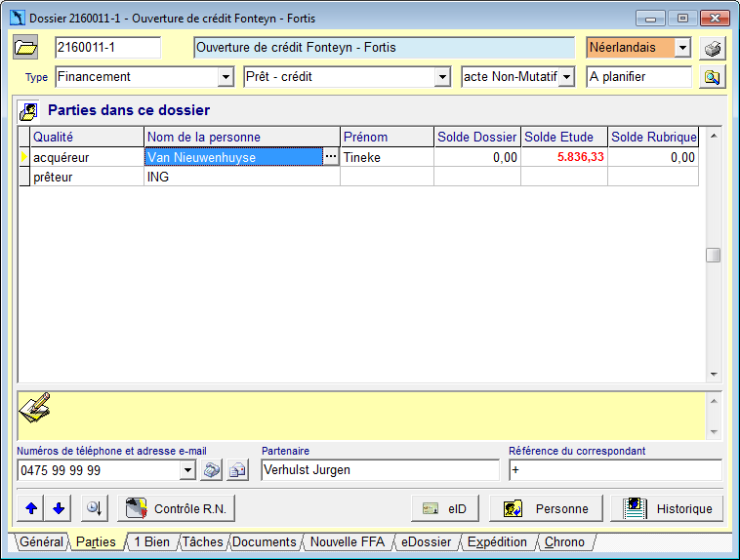Click the Nom de la personne column header
The image size is (740, 560).
click(x=242, y=137)
